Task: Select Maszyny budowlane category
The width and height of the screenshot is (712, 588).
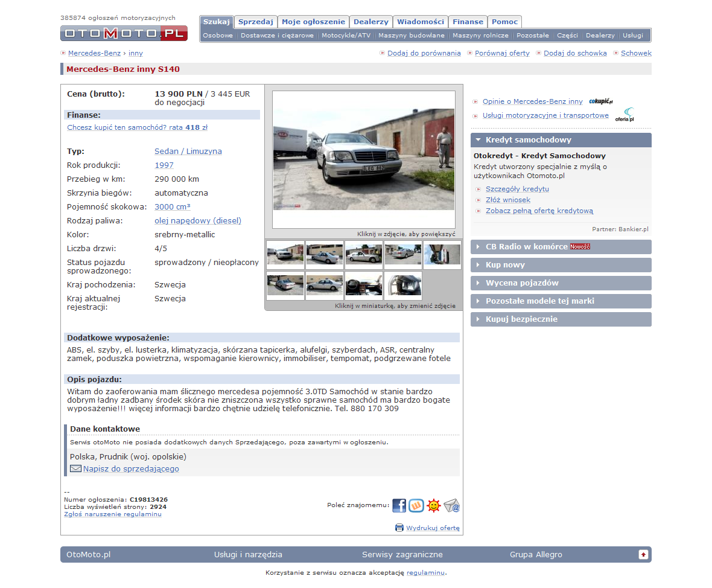Action: click(412, 36)
